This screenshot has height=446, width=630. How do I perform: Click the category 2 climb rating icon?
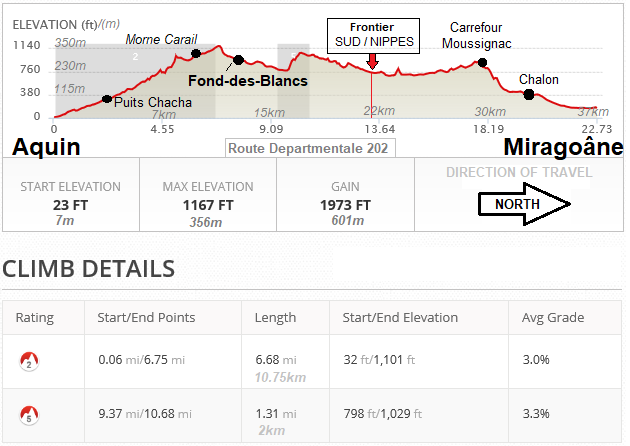pos(28,361)
